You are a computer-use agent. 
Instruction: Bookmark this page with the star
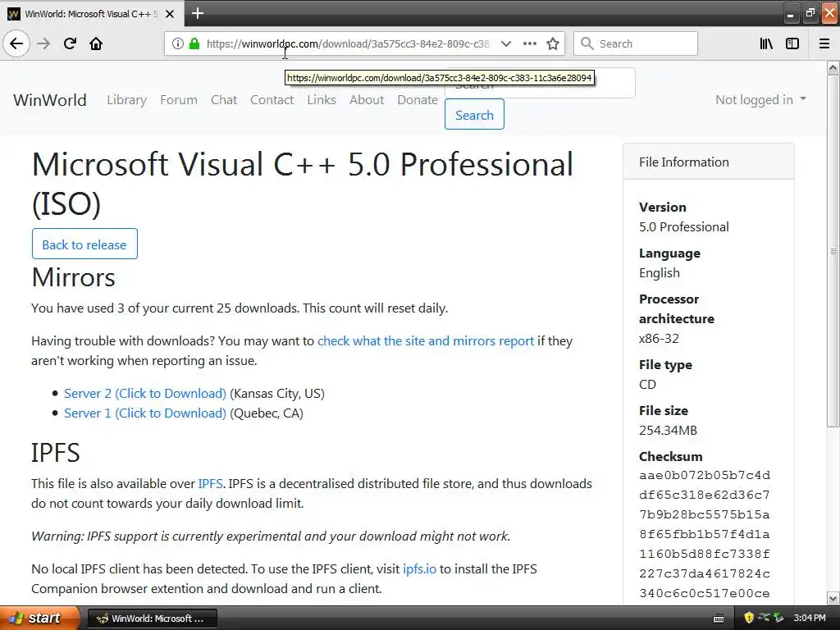[553, 43]
